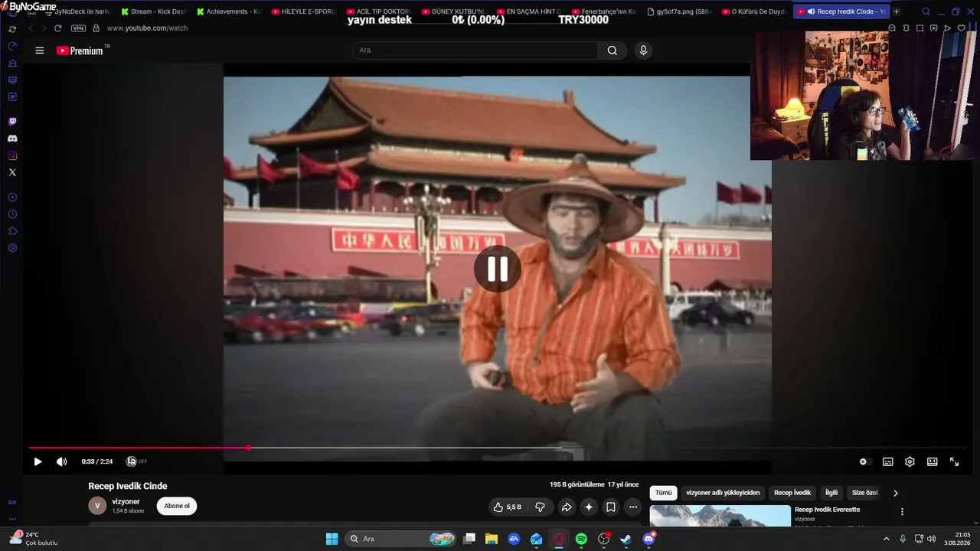Click the Abone ol subscribe button
The image size is (980, 551).
tap(177, 506)
